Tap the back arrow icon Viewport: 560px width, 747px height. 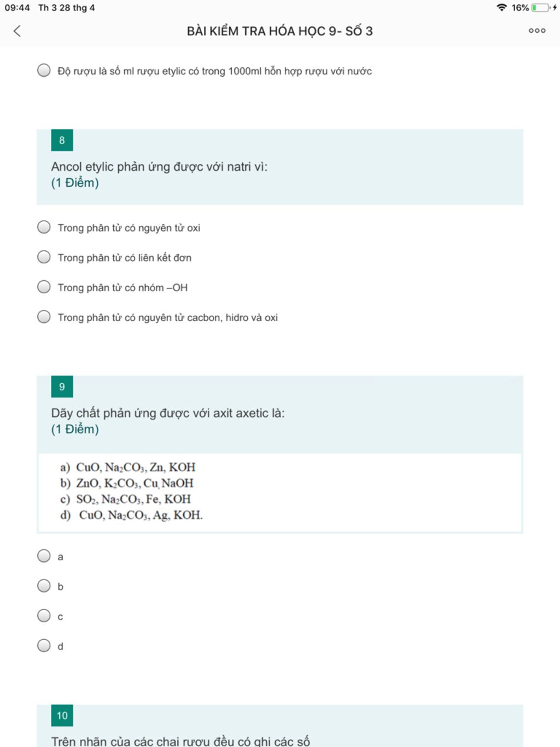(x=17, y=31)
